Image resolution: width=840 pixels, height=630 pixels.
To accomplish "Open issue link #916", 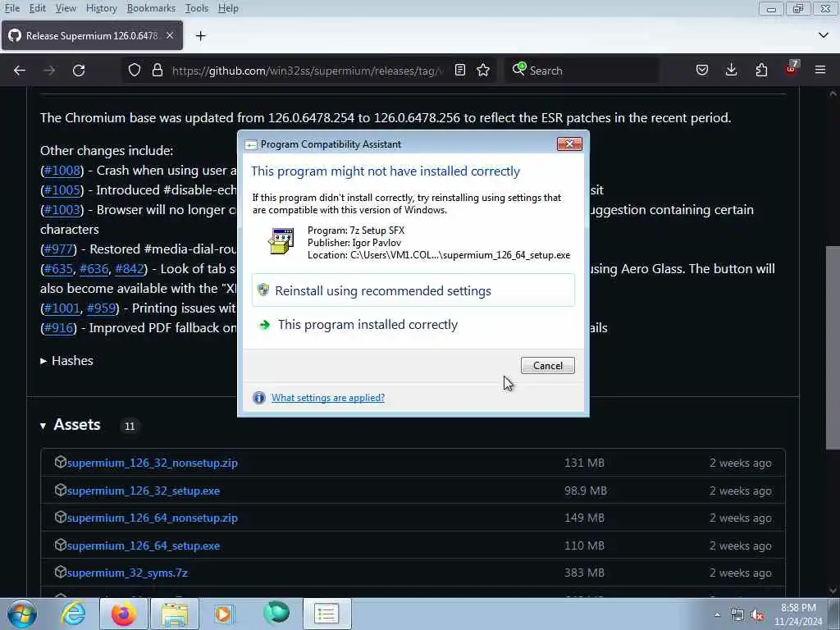I will (58, 328).
